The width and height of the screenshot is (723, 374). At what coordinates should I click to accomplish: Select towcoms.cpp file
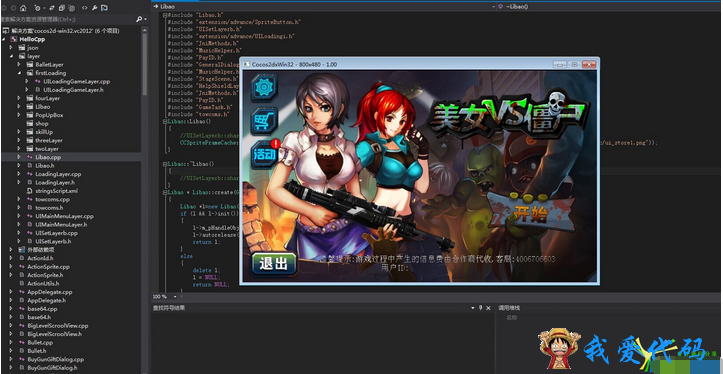point(53,199)
